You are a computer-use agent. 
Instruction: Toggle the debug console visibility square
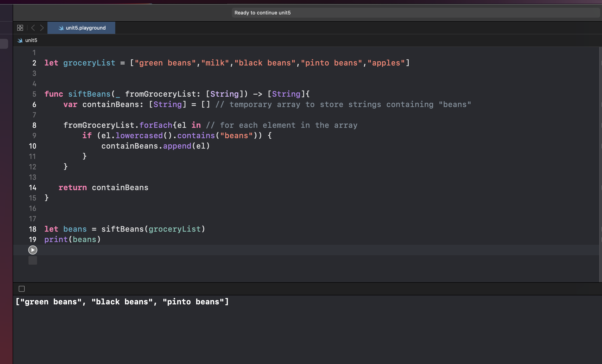(22, 289)
